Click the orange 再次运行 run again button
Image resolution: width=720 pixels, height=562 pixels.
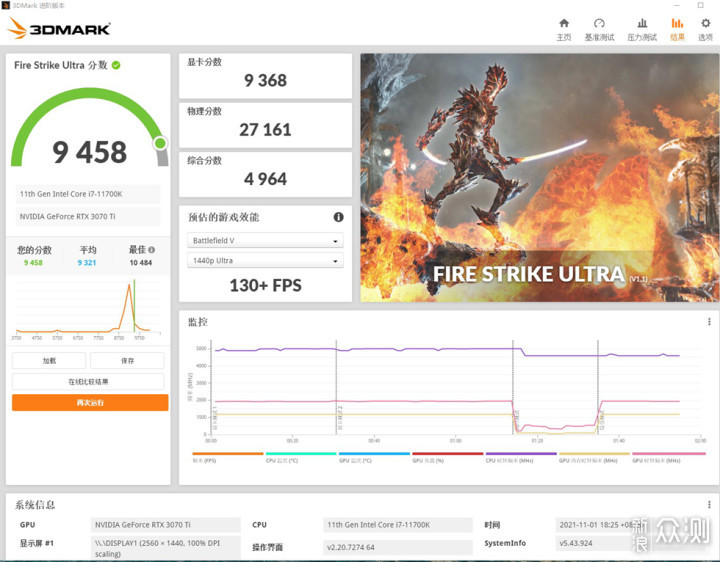(90, 403)
